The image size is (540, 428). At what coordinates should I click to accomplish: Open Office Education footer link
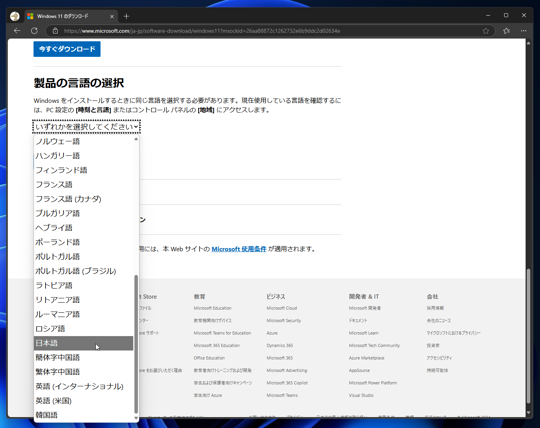[209, 358]
